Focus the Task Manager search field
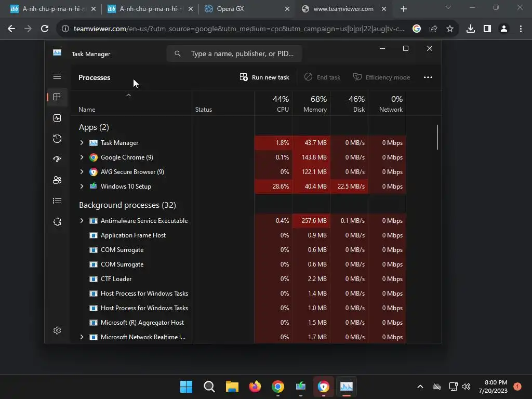The image size is (532, 399). pos(234,54)
